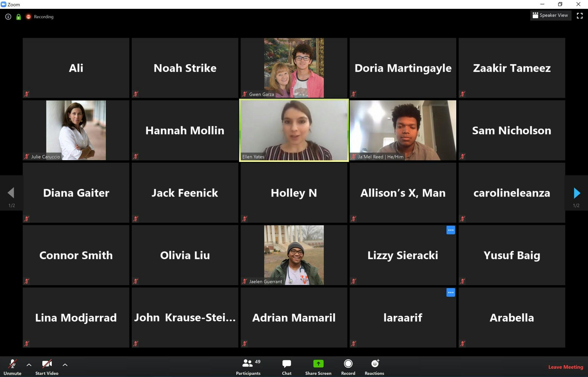Click the green Share Screen icon
Screen dimensions: 588x377
(318, 364)
